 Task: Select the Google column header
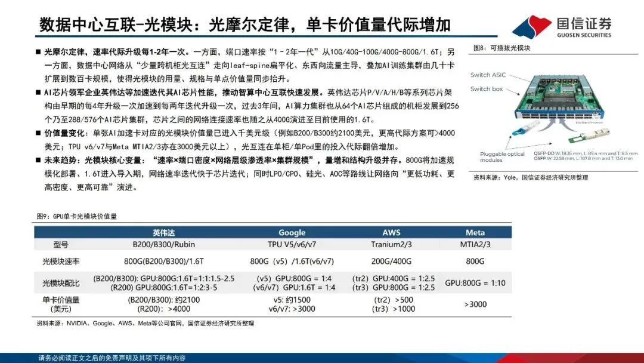[x=292, y=232]
